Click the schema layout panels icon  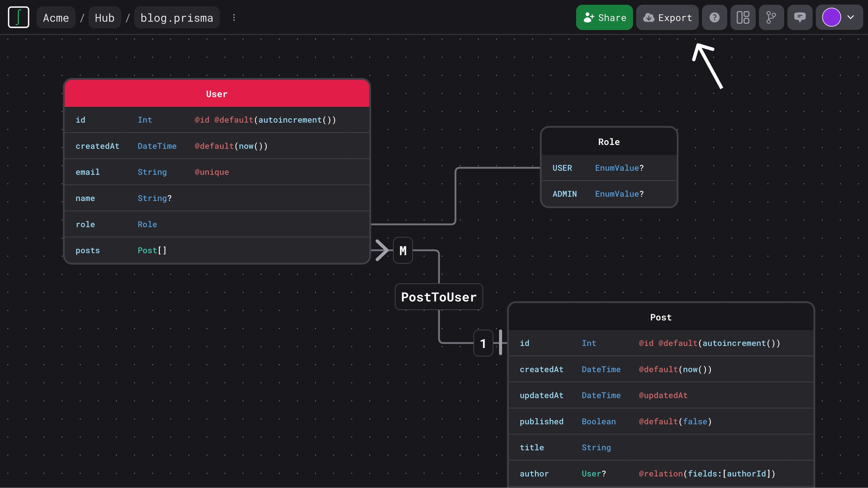point(743,17)
